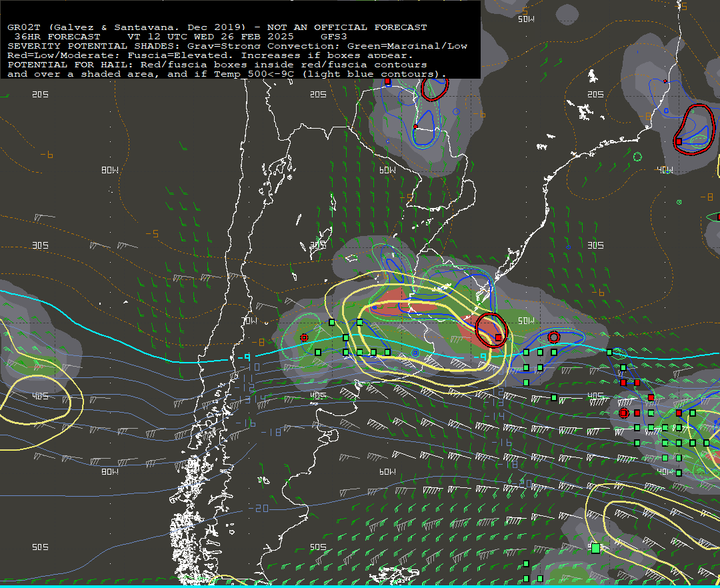Click the red square below the legend box

387,81
